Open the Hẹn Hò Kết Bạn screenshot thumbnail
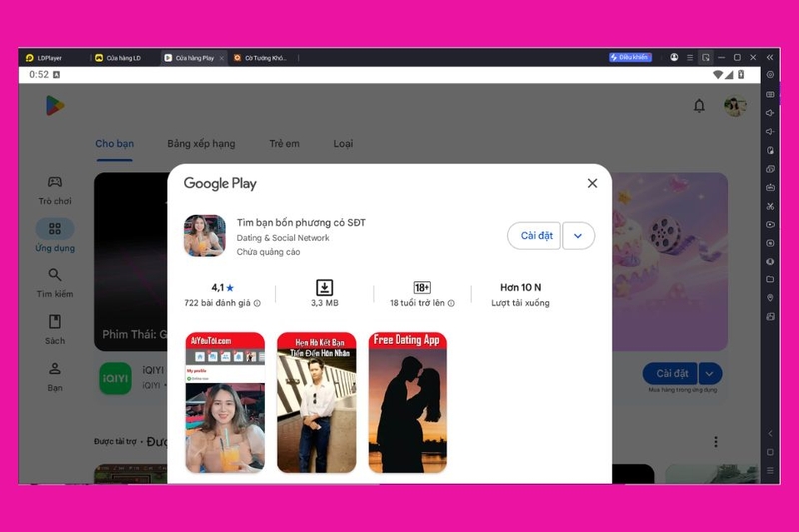The height and width of the screenshot is (532, 799). [317, 402]
